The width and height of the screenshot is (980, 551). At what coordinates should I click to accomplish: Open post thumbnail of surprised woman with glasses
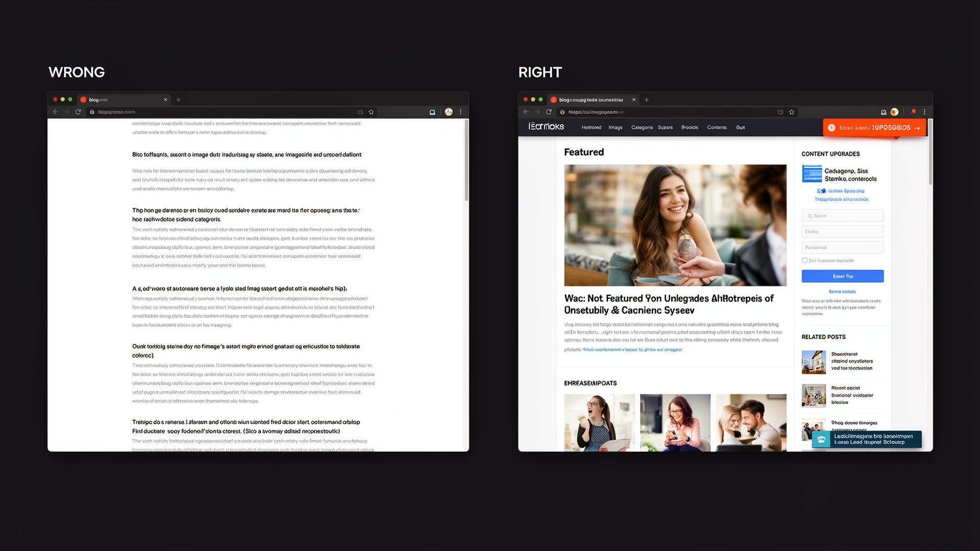pyautogui.click(x=600, y=422)
